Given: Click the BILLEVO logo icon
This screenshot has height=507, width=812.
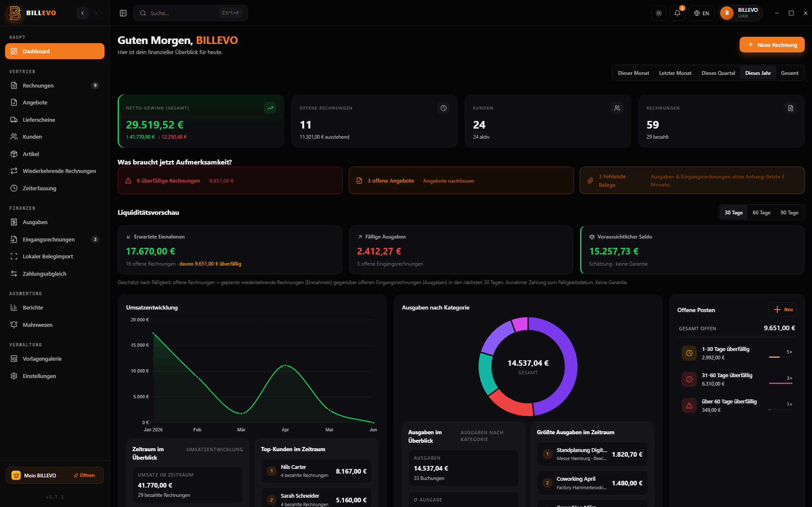Looking at the screenshot, I should [15, 13].
